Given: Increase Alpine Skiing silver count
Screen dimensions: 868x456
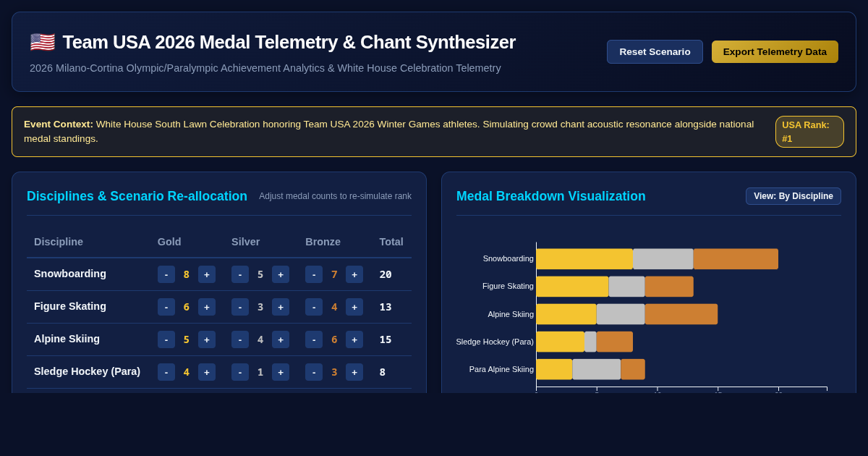Looking at the screenshot, I should 281,339.
